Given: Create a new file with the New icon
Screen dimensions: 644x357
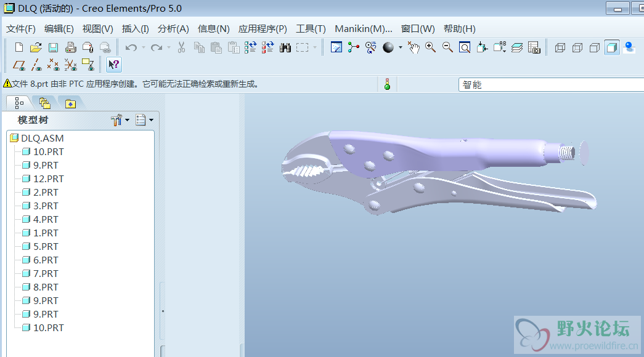Looking at the screenshot, I should (x=19, y=47).
